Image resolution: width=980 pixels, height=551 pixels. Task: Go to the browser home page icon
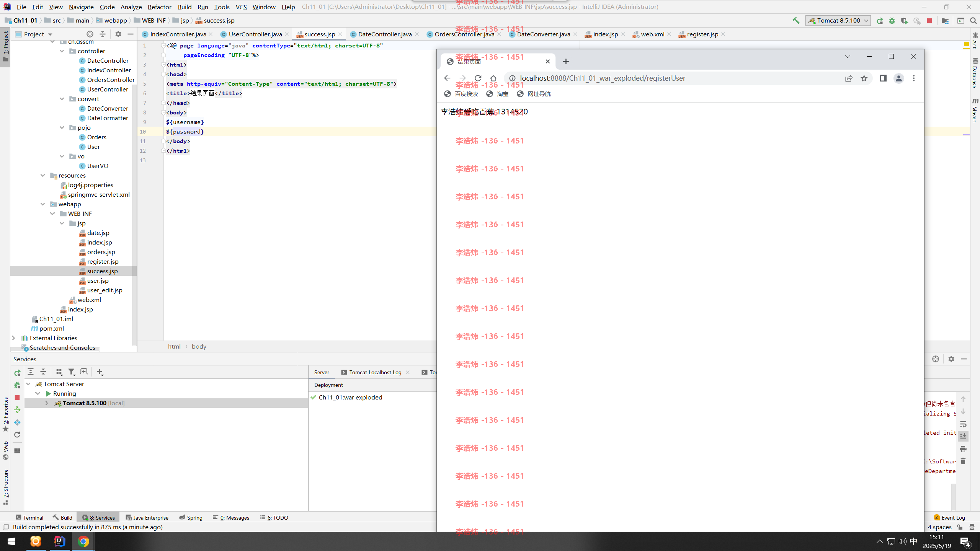click(x=493, y=78)
